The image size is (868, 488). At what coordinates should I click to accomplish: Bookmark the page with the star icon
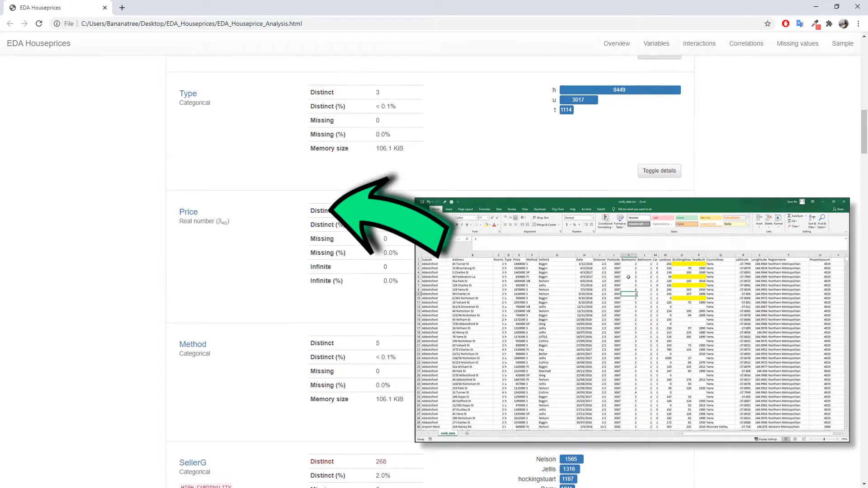(x=767, y=23)
